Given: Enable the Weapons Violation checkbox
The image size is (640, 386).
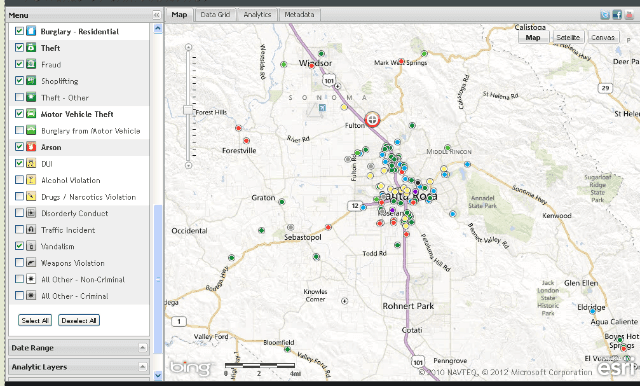Looking at the screenshot, I should pos(19,262).
